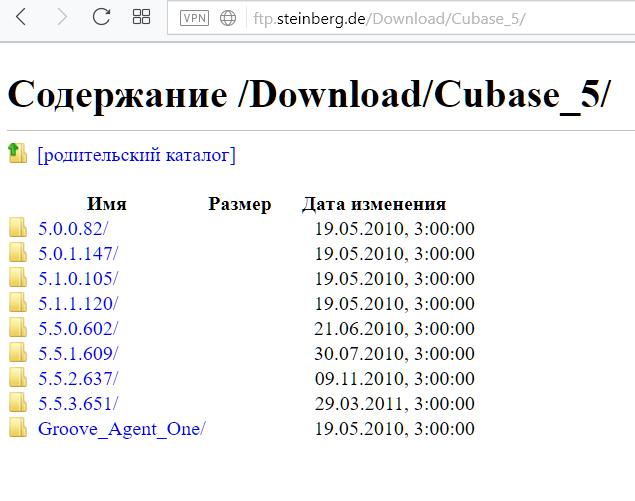
Task: Open the 5.0.1.147/ folder link
Action: [x=78, y=254]
